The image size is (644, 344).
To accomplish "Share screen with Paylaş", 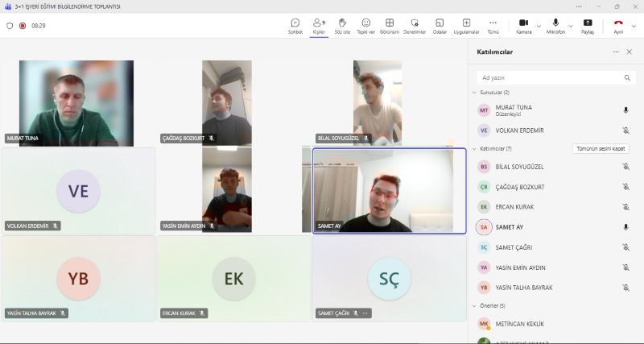I will 588,25.
